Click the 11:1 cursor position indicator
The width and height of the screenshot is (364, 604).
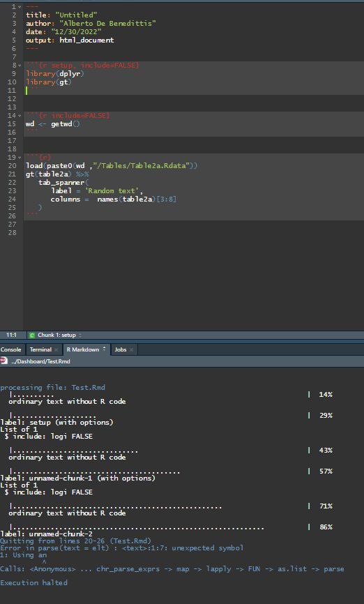(x=11, y=335)
